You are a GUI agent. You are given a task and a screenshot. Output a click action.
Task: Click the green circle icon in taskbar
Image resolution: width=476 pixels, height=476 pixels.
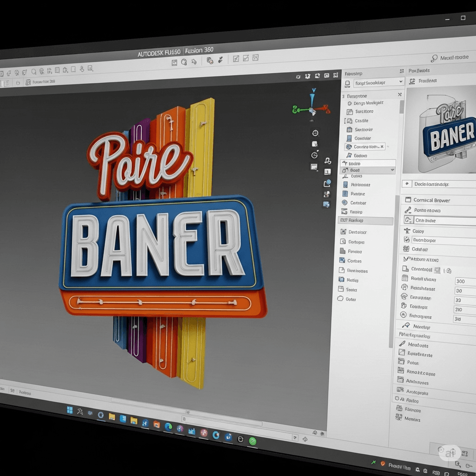coord(253,441)
